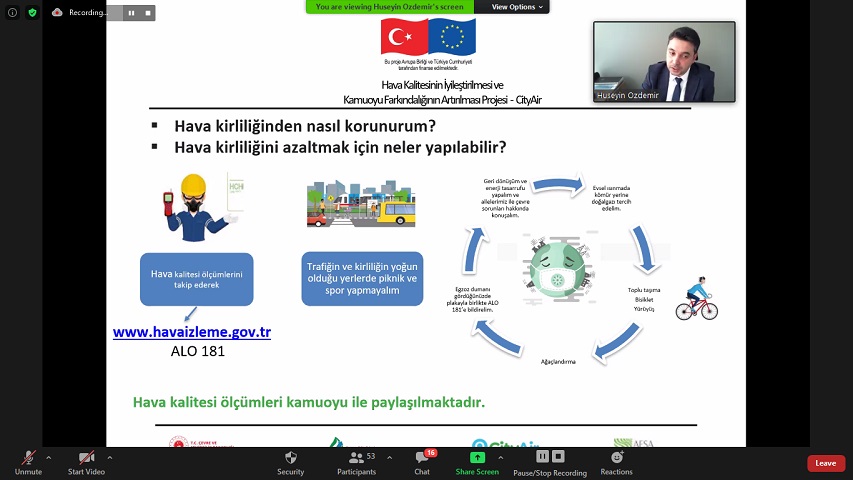
Task: Click the 'Ağaçlandırma' label
Action: (x=558, y=362)
